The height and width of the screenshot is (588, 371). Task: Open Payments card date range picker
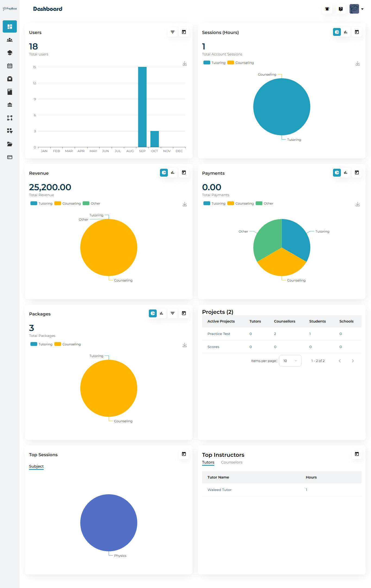[x=357, y=173]
